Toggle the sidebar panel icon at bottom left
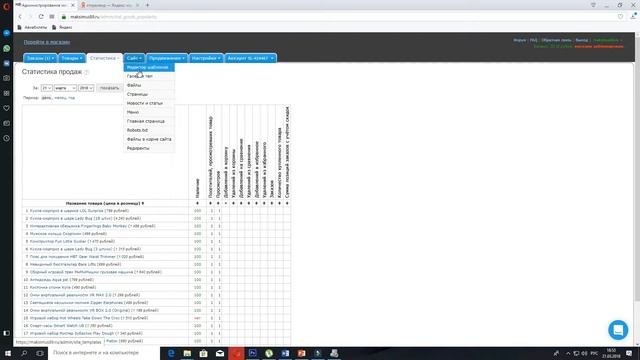The height and width of the screenshot is (360, 640). coord(7,333)
